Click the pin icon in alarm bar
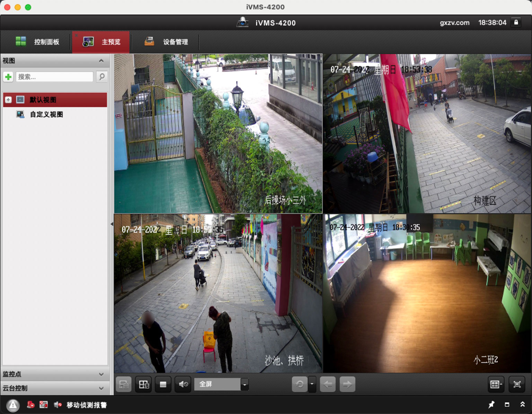The image size is (532, 414). 491,405
